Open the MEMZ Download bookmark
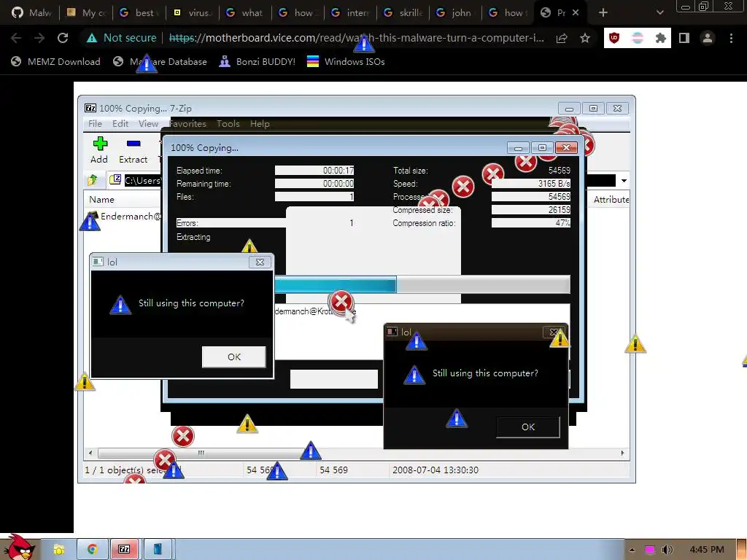This screenshot has width=747, height=560. (x=55, y=61)
